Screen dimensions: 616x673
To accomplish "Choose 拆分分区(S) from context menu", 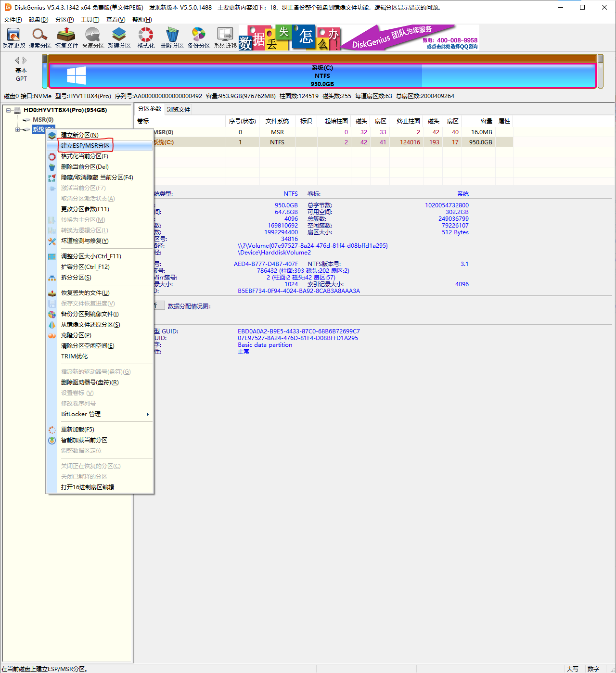I will click(x=100, y=278).
